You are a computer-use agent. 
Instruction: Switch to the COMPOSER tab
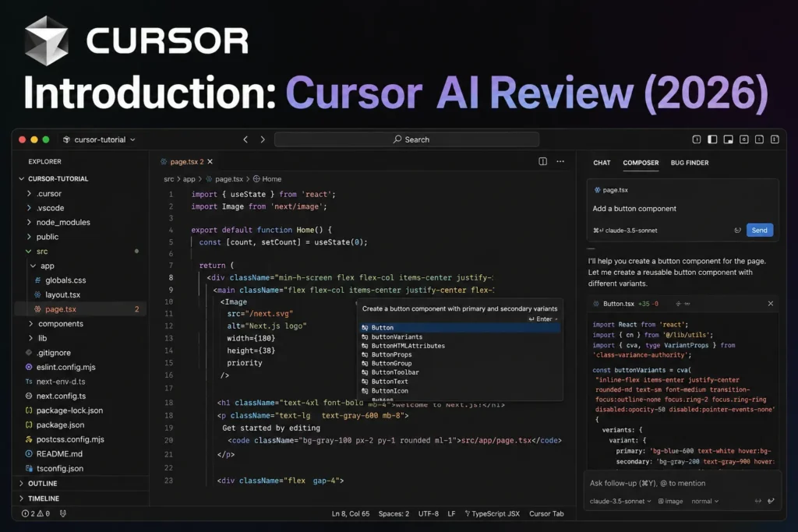641,163
